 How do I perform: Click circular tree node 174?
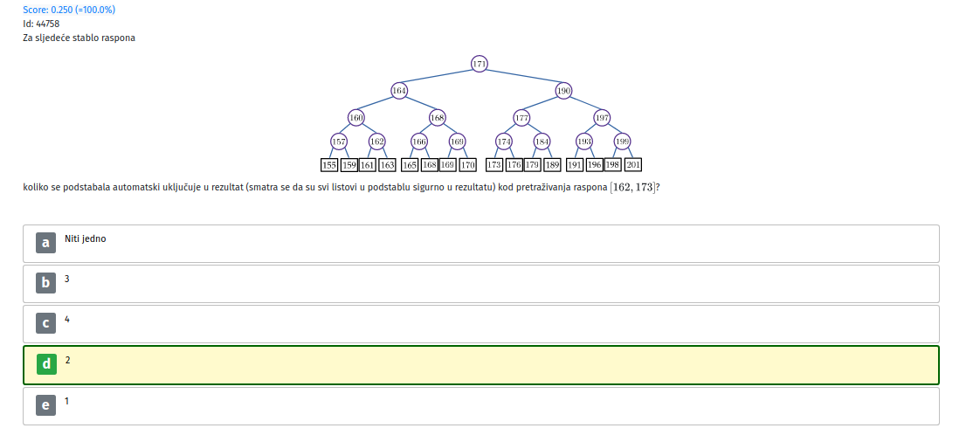504,142
